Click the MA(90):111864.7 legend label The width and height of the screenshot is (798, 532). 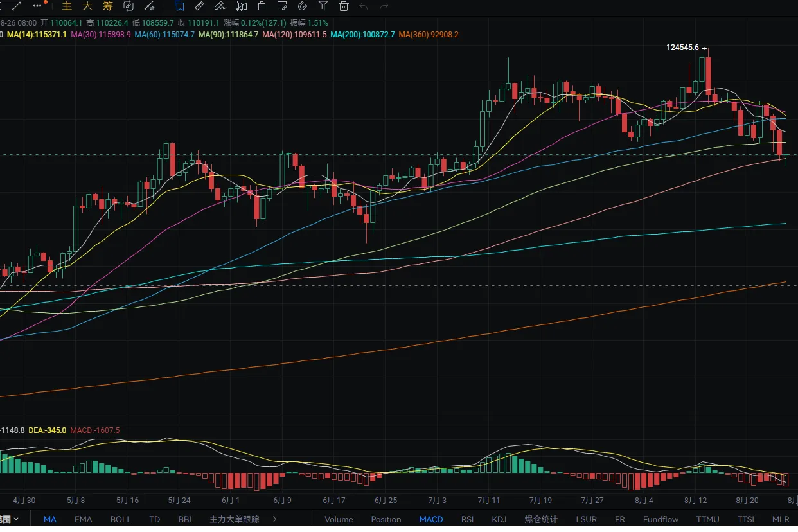228,34
